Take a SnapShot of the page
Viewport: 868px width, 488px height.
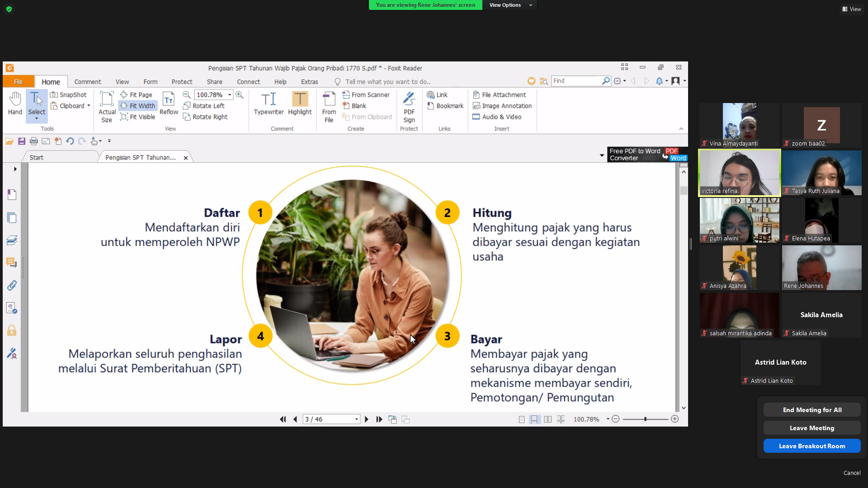[68, 95]
